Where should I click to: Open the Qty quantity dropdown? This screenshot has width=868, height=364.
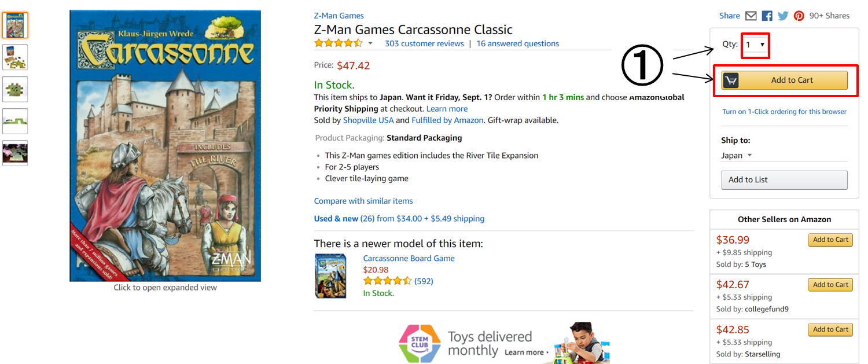tap(755, 45)
